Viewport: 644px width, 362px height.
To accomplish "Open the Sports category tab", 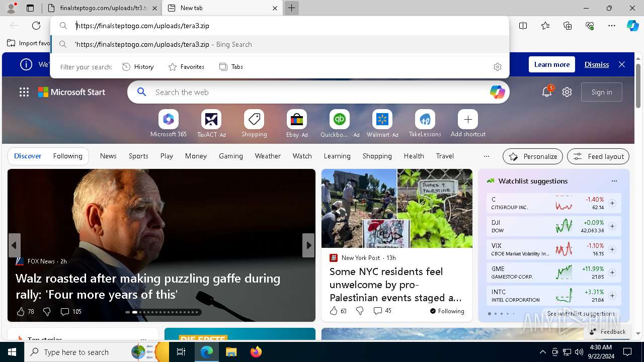I will (138, 156).
